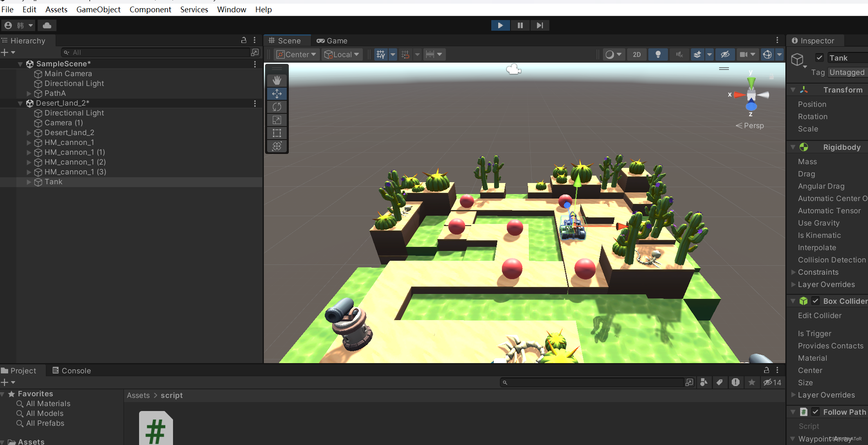Select the Rect transform tool
Screen dimensions: 868x445
(x=277, y=133)
